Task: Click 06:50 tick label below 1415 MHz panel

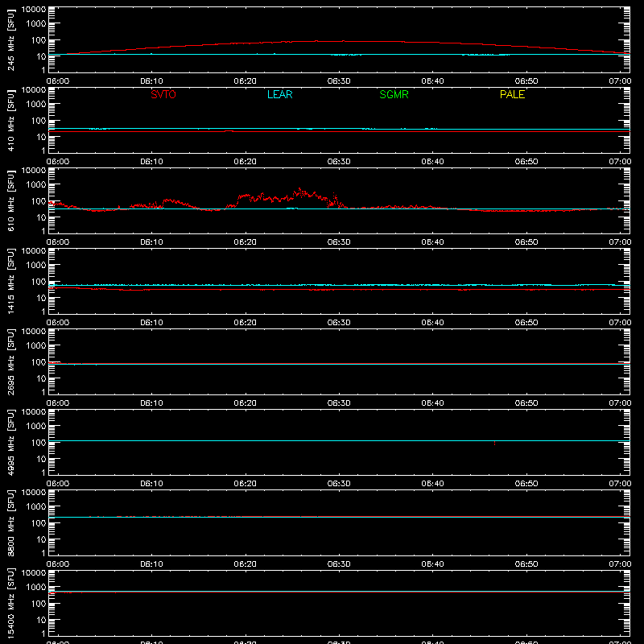Action: tap(526, 323)
